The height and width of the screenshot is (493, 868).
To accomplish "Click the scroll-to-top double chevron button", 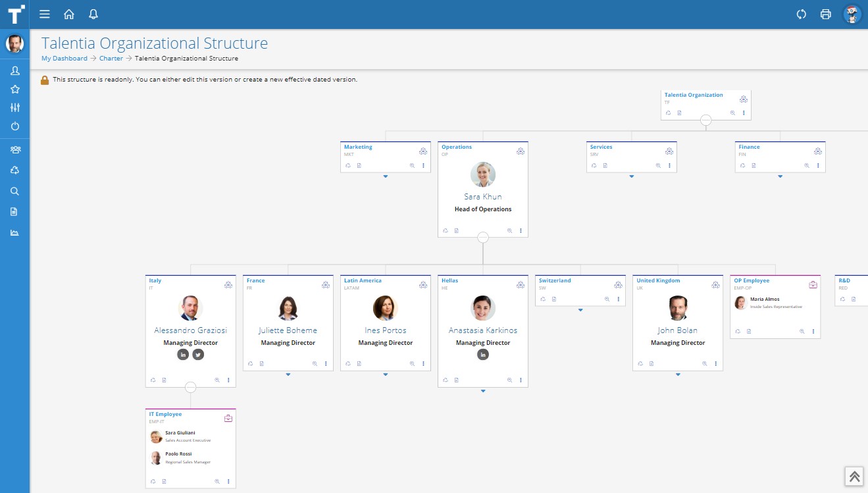I will (854, 477).
